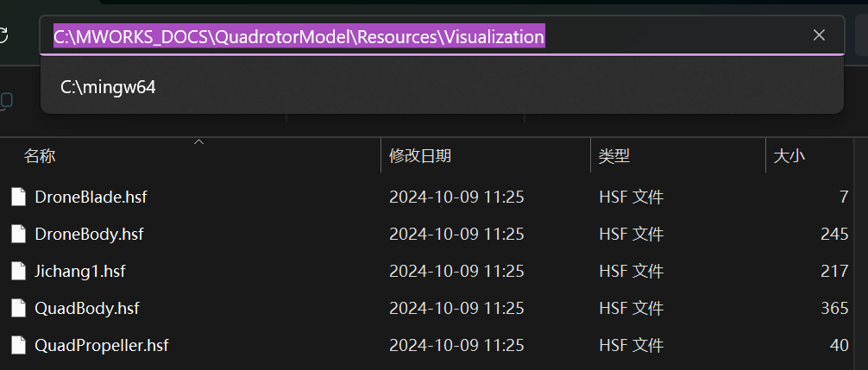Click the DroneBody.hsf file icon
Viewport: 868px width, 370px height.
click(x=19, y=234)
